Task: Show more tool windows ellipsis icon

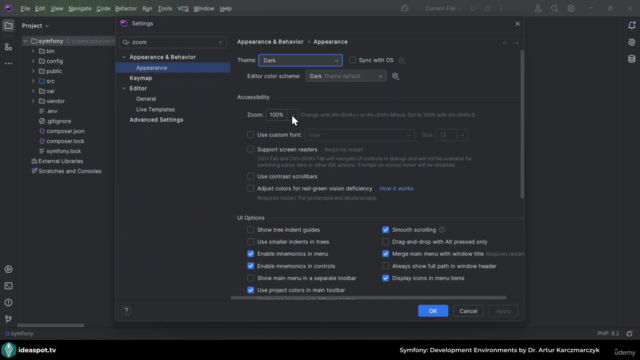Action: (x=8, y=64)
